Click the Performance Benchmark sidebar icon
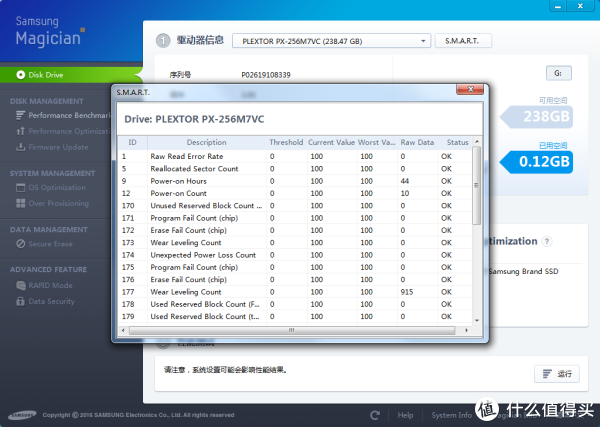This screenshot has width=600, height=427. [x=21, y=115]
